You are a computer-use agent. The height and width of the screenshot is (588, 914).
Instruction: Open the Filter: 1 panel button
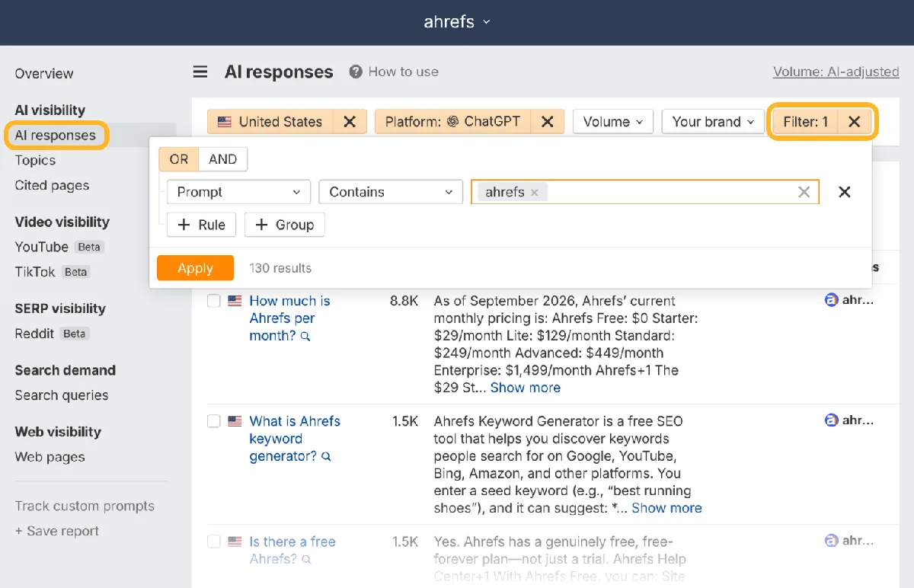[806, 122]
